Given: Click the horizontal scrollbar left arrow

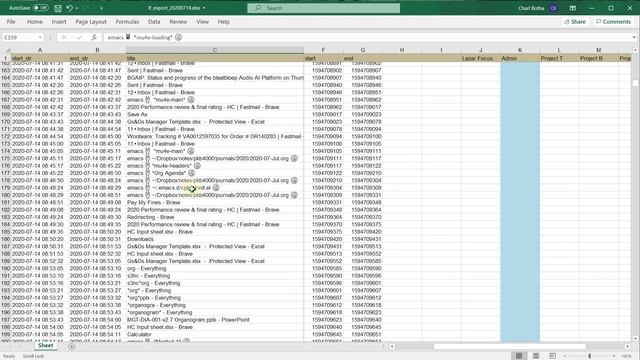Looking at the screenshot, I should click(x=392, y=347).
